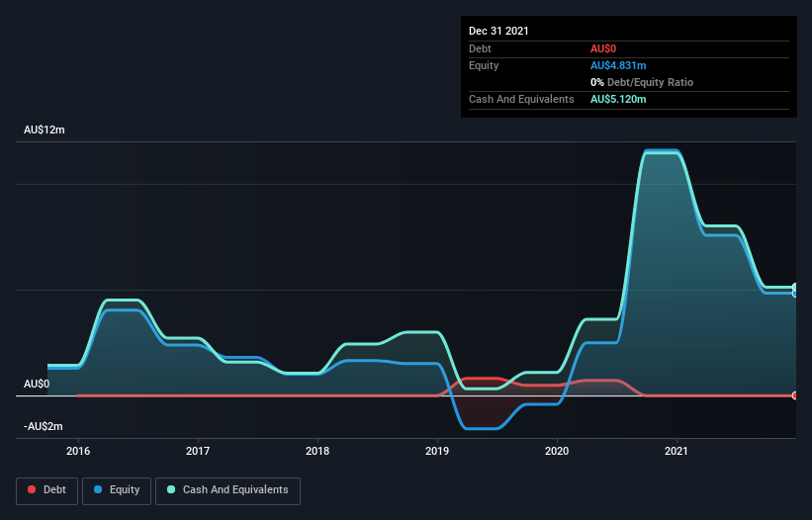
Task: Select the 2016 x-axis label
Action: (x=78, y=451)
